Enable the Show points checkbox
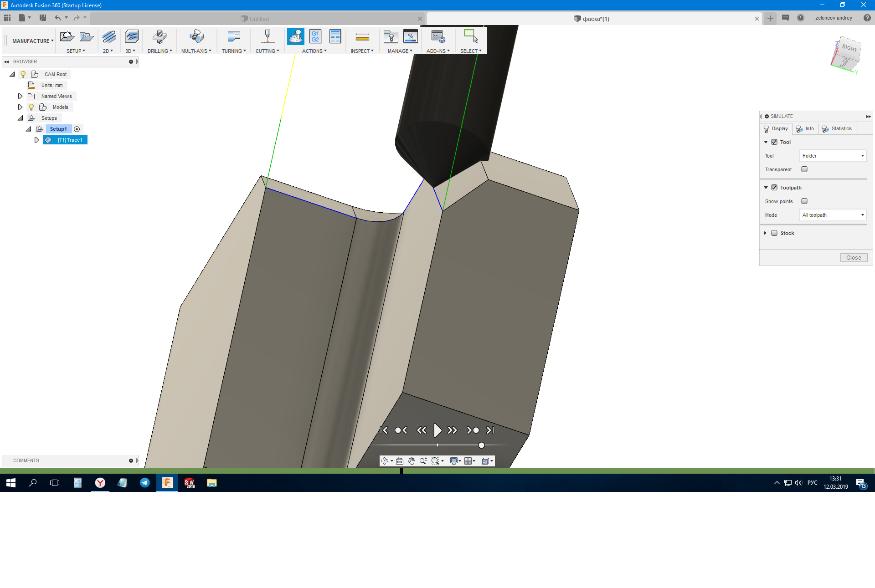This screenshot has height=588, width=875. click(804, 201)
